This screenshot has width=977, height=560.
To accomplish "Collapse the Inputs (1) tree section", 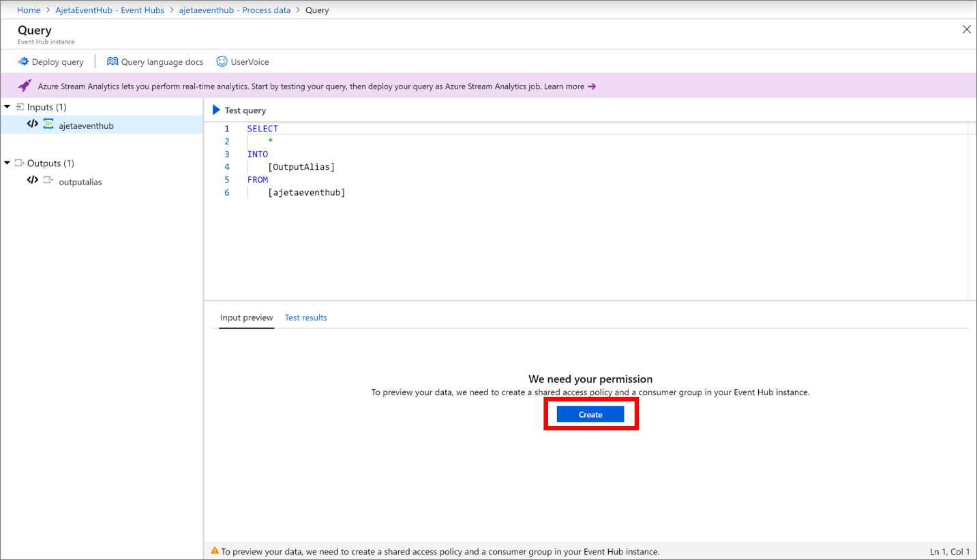I will coord(7,107).
